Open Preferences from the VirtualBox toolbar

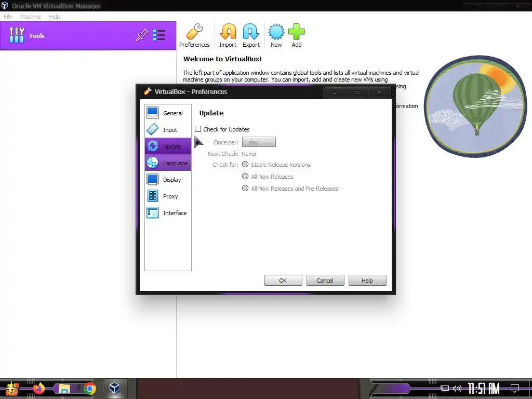point(194,36)
